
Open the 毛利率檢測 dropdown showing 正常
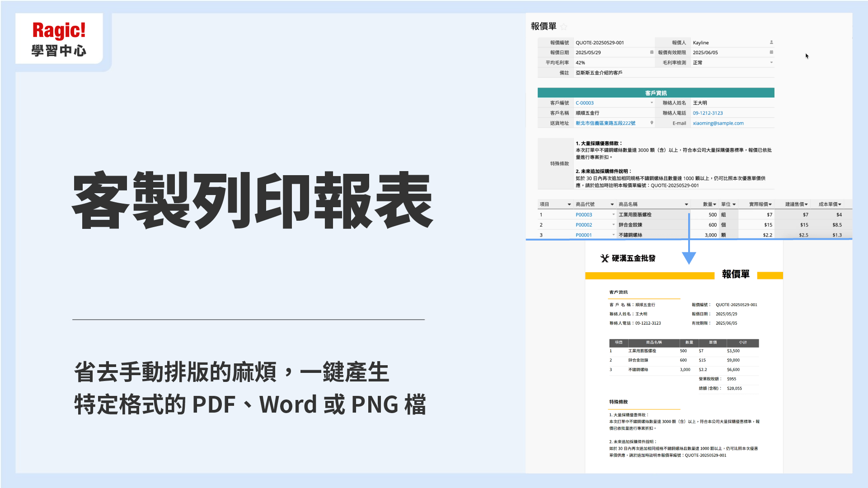(x=772, y=63)
